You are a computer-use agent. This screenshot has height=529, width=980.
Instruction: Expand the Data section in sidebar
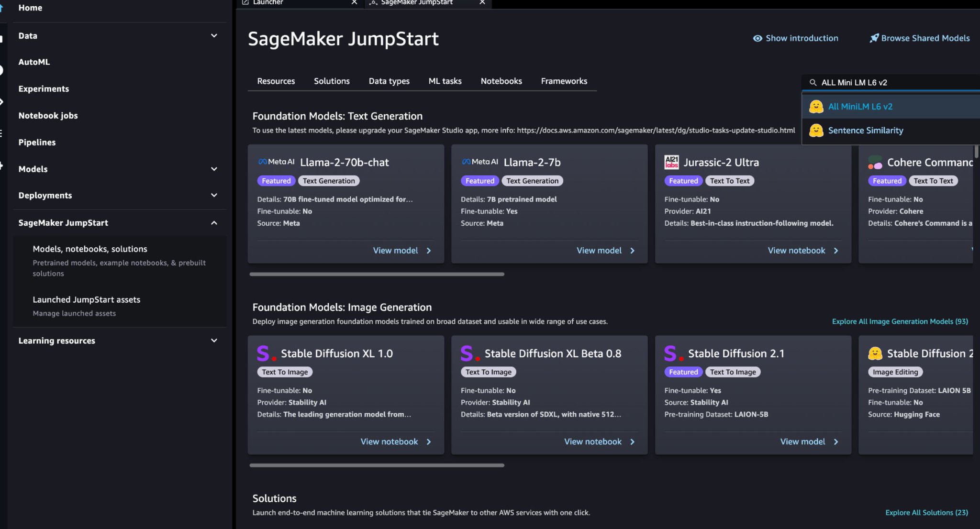pyautogui.click(x=214, y=36)
